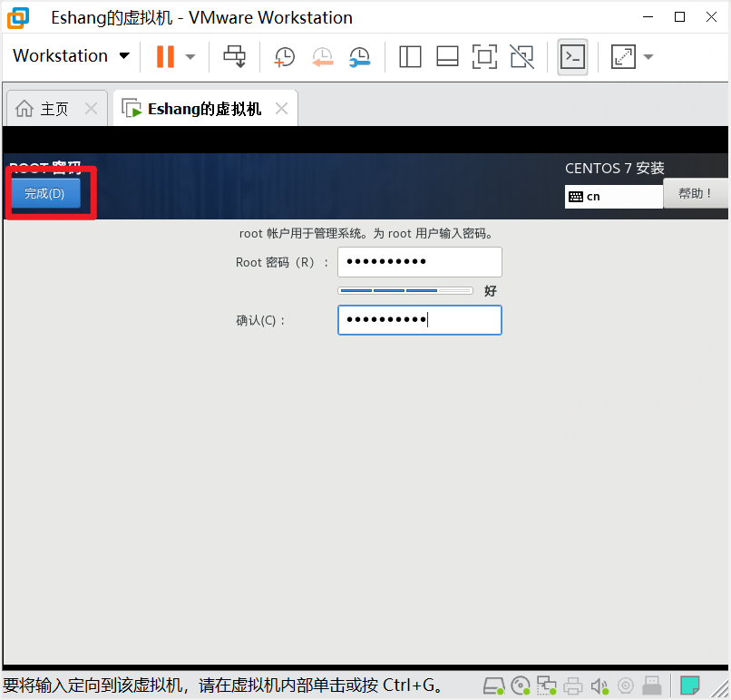731x700 pixels.
Task: Close the Eshang的虚拟机 tab
Action: pos(281,109)
